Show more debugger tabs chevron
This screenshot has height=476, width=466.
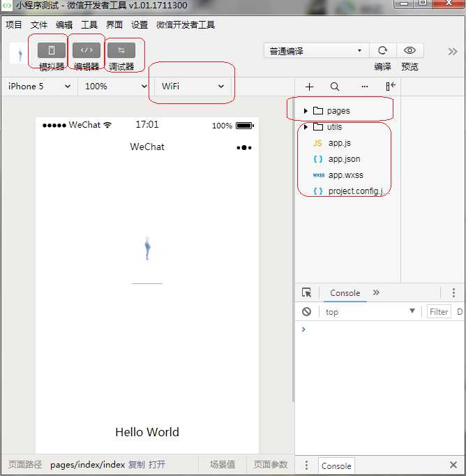[376, 292]
